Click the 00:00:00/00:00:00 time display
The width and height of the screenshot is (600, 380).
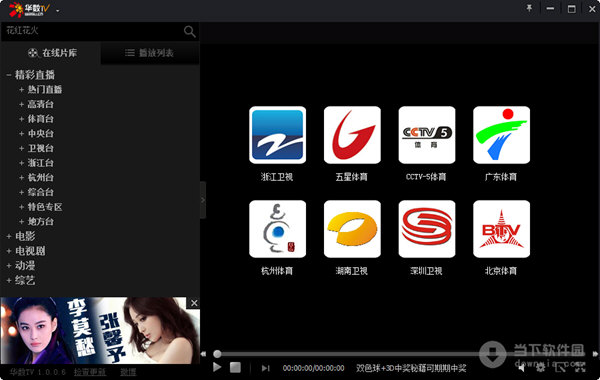click(313, 368)
